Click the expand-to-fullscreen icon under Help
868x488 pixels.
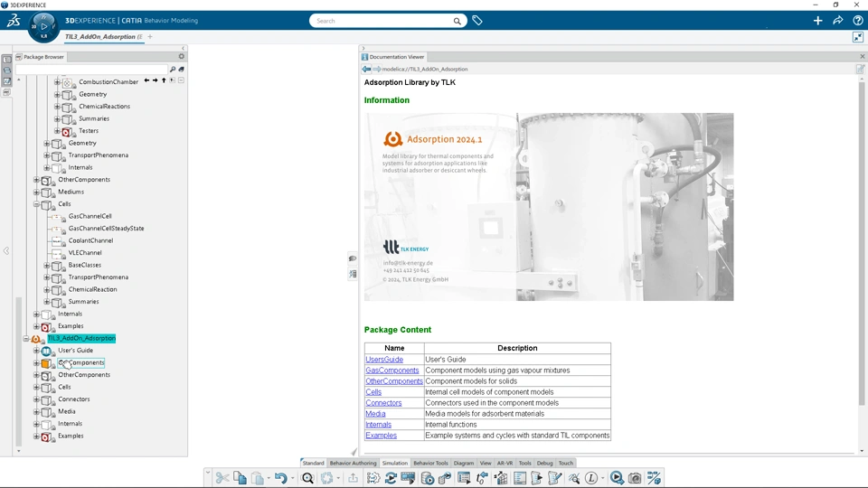tap(857, 37)
